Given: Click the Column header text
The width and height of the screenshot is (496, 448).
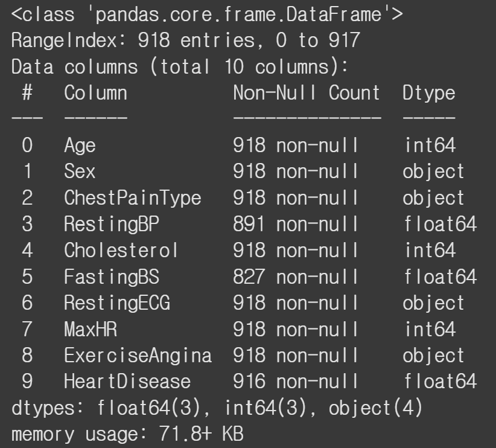Looking at the screenshot, I should click(x=95, y=93).
